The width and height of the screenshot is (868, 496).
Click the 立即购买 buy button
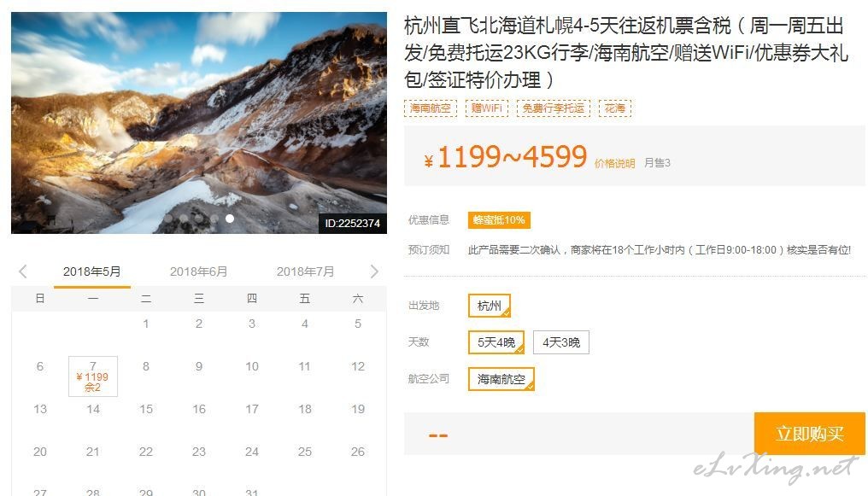[x=809, y=434]
